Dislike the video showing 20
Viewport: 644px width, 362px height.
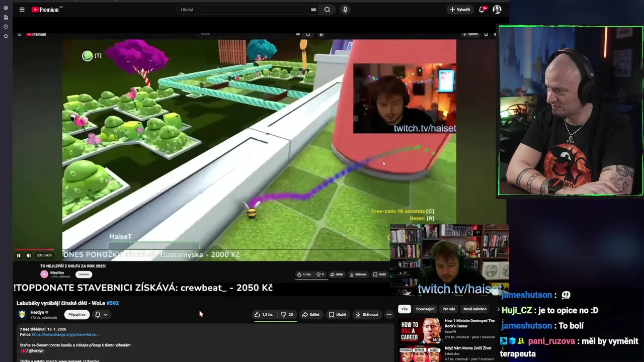(287, 315)
